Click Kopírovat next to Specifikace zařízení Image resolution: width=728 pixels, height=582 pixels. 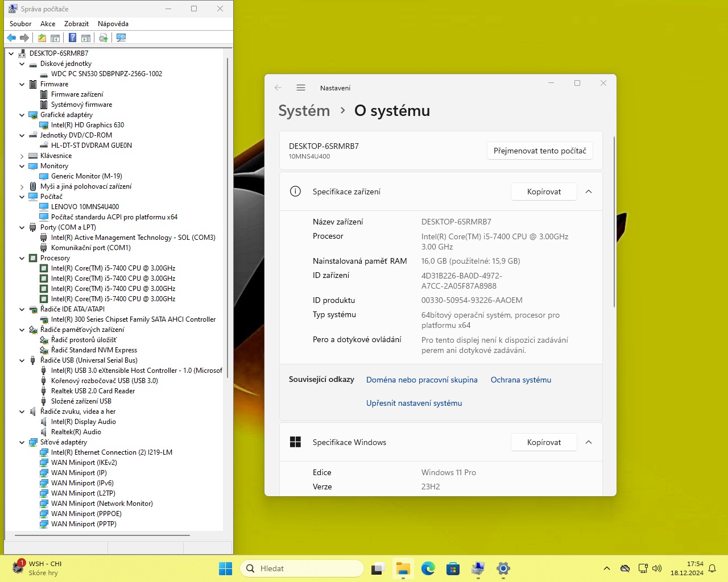click(544, 192)
